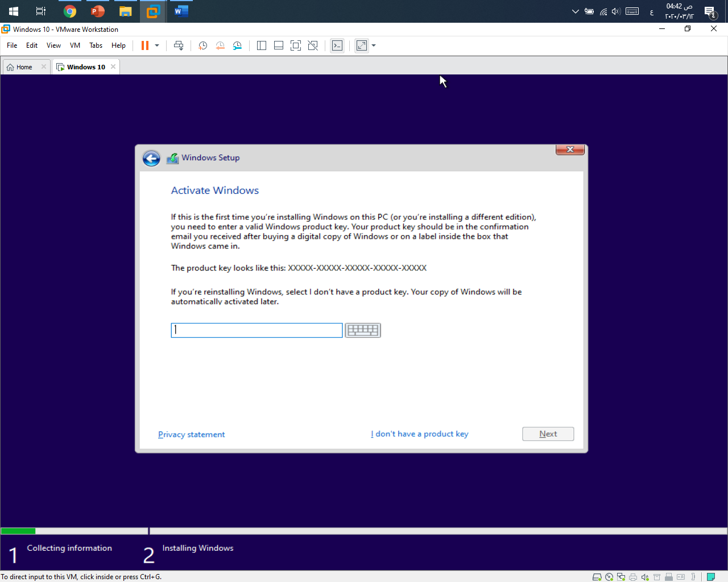Open the system volume control
The width and height of the screenshot is (728, 582).
point(616,11)
